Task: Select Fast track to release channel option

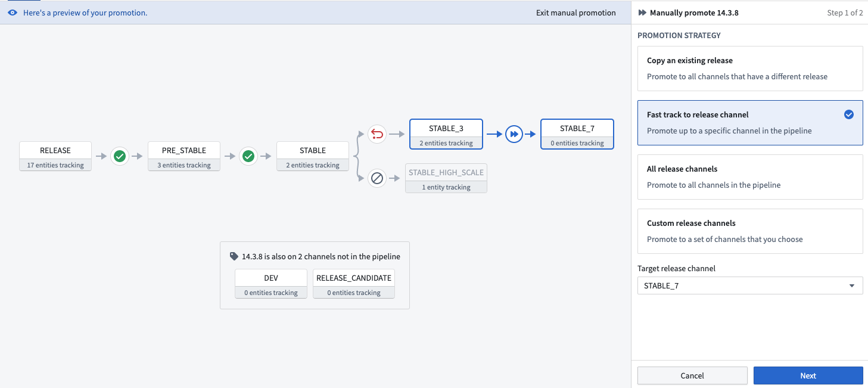Action: [x=750, y=123]
